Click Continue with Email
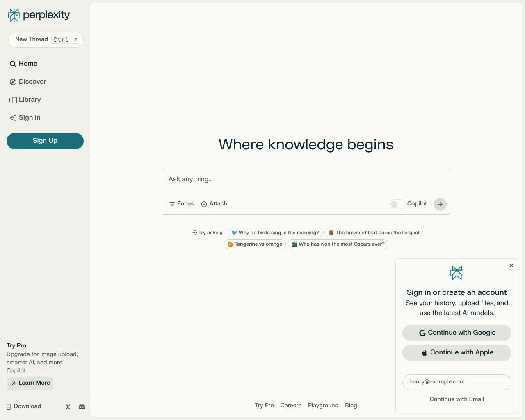The width and height of the screenshot is (525, 420). (x=457, y=399)
